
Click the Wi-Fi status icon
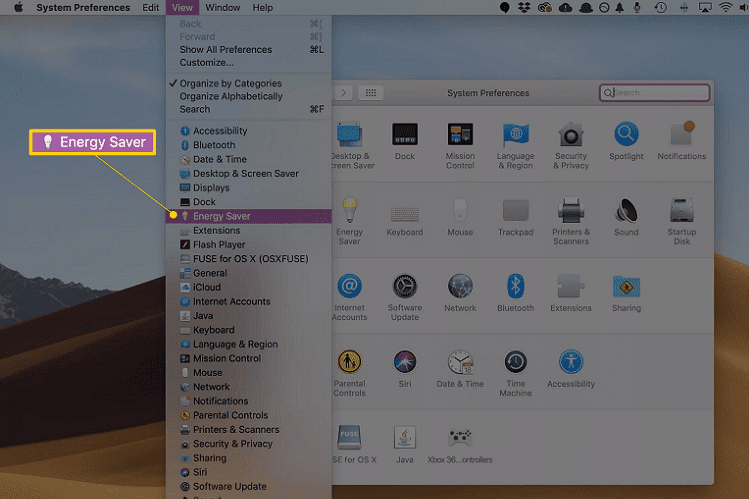pos(726,8)
